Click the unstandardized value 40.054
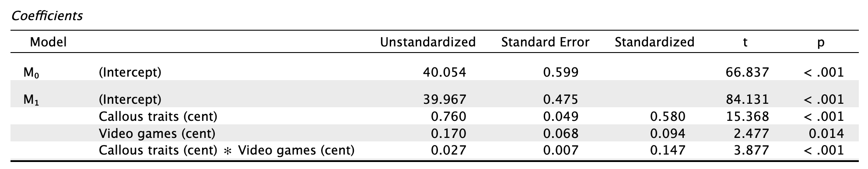The width and height of the screenshot is (868, 169). click(x=444, y=73)
